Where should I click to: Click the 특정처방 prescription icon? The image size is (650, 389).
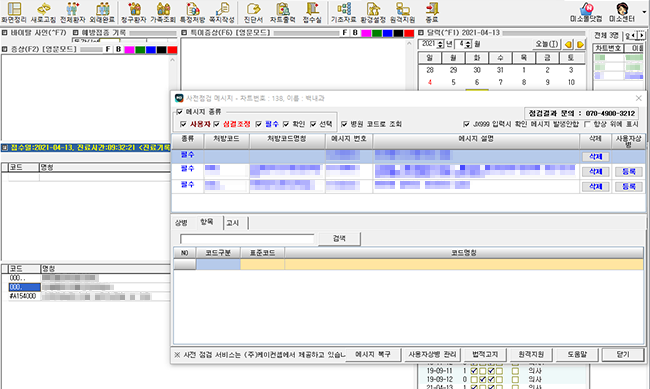click(x=192, y=12)
